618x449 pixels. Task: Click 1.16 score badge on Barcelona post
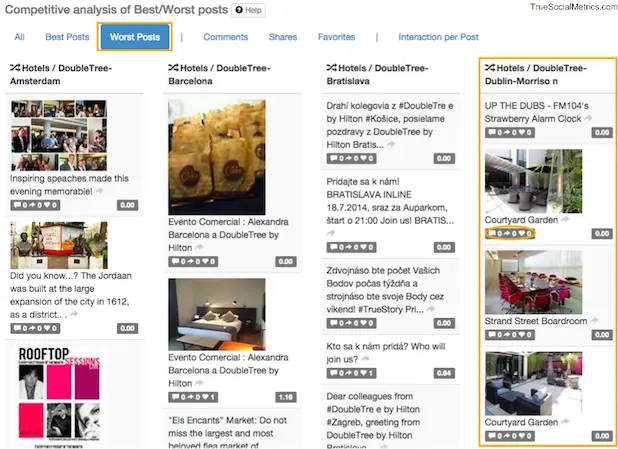(x=286, y=397)
